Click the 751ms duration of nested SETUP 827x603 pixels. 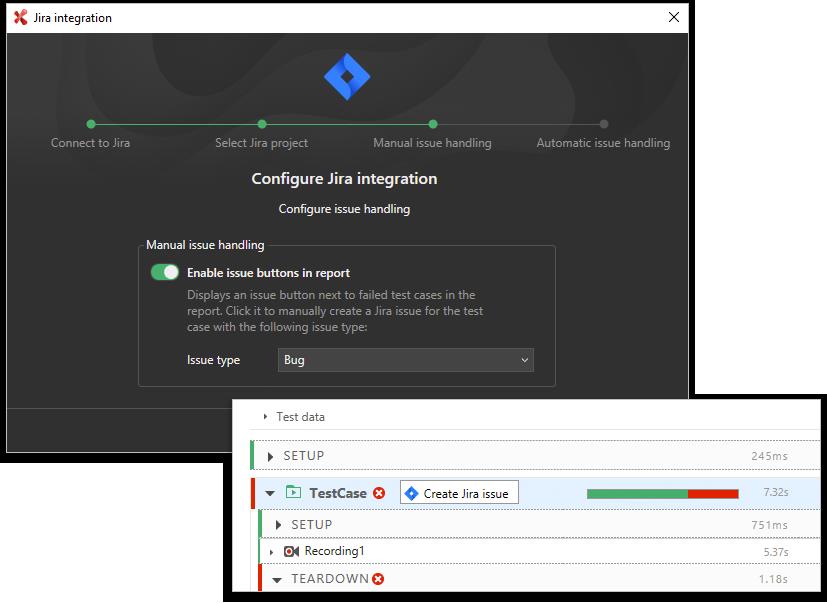pos(770,525)
